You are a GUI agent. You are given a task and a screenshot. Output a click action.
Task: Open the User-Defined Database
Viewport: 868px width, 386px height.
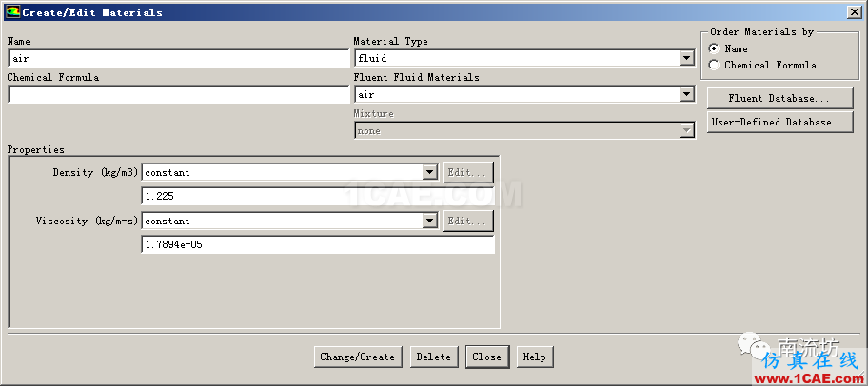pyautogui.click(x=779, y=123)
